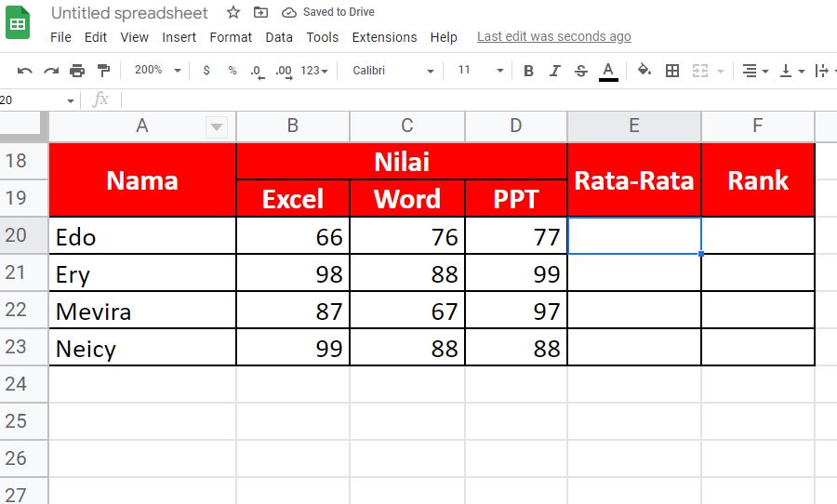The image size is (837, 504).
Task: Select Neicy's Excel score 99
Action: (293, 348)
